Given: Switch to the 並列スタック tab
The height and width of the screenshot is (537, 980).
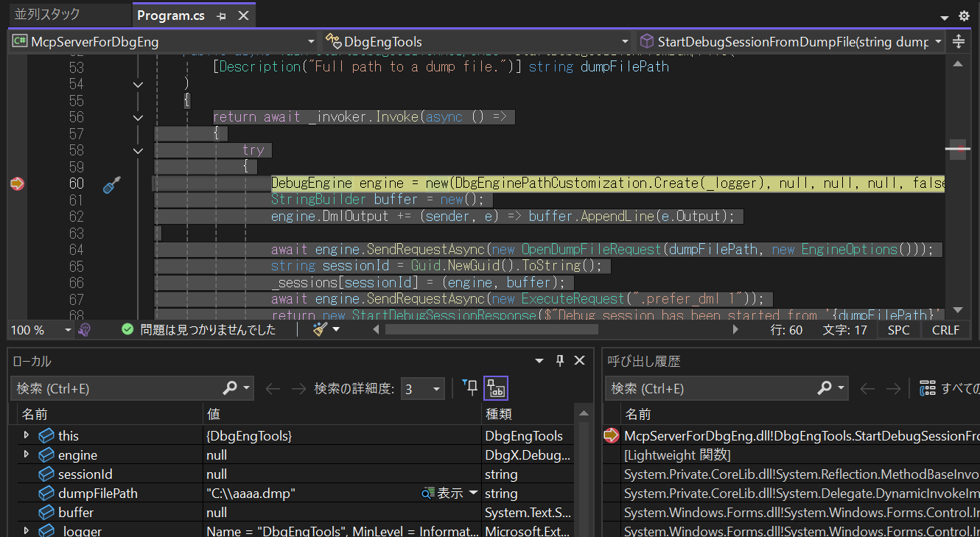Looking at the screenshot, I should click(47, 15).
